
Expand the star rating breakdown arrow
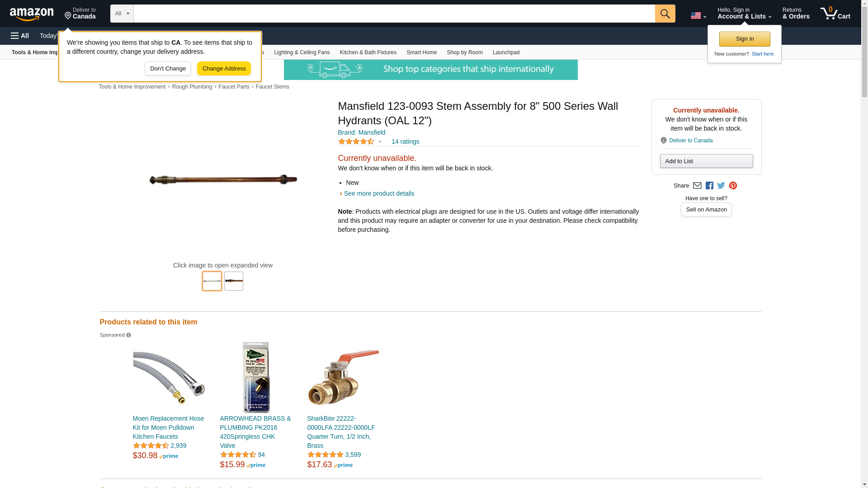380,141
